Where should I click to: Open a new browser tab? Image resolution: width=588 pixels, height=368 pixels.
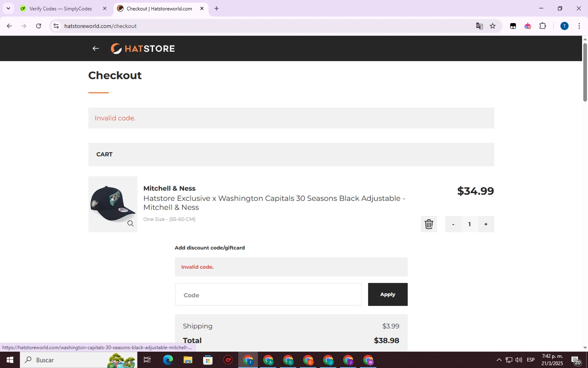point(216,9)
